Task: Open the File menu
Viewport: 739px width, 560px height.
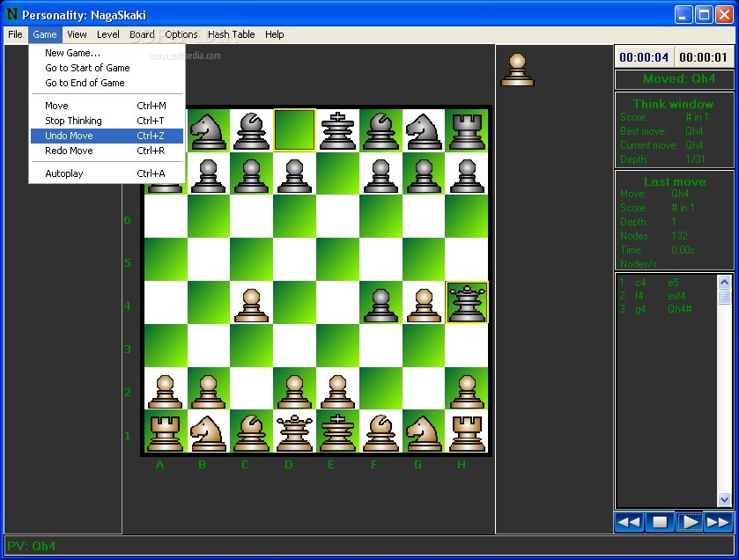Action: point(15,34)
